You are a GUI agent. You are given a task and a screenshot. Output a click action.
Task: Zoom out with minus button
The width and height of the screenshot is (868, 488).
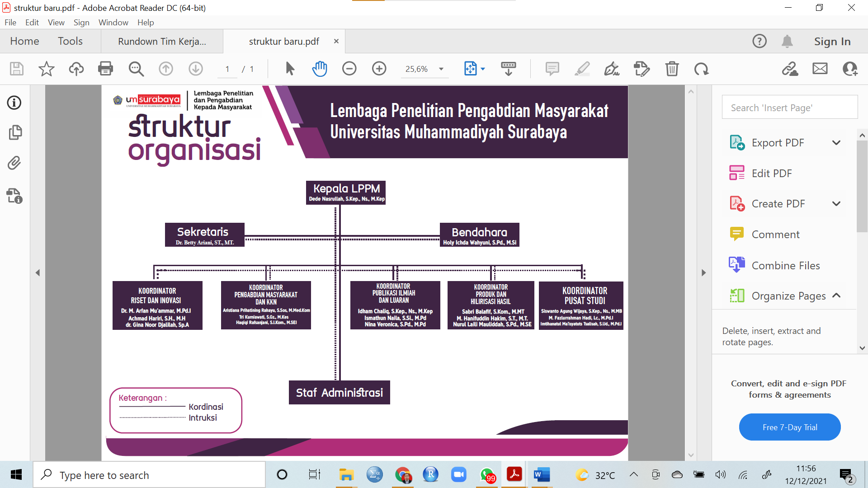pos(349,69)
